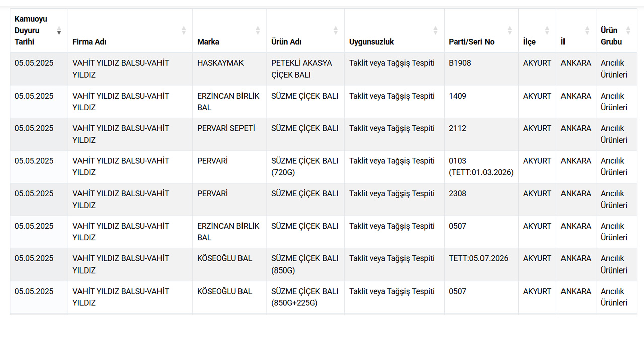Select batch number B1908 cell
The image size is (644, 362).
point(481,69)
